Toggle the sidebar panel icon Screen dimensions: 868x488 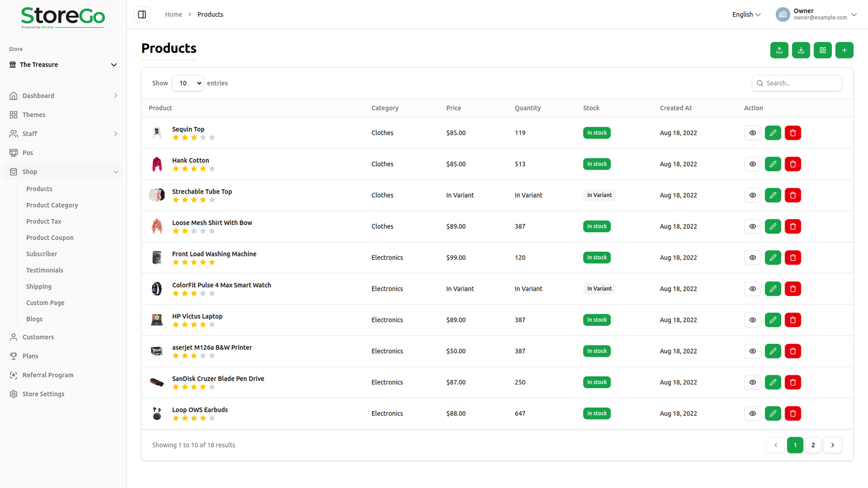click(x=142, y=15)
